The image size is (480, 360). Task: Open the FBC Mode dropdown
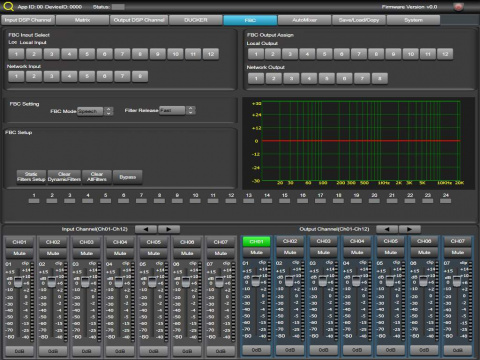pyautogui.click(x=90, y=111)
